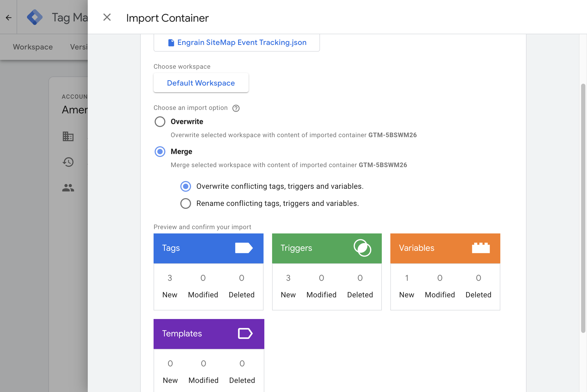Click the GTM-5BSWM26 text in Overwrite description
This screenshot has width=587, height=392.
392,135
